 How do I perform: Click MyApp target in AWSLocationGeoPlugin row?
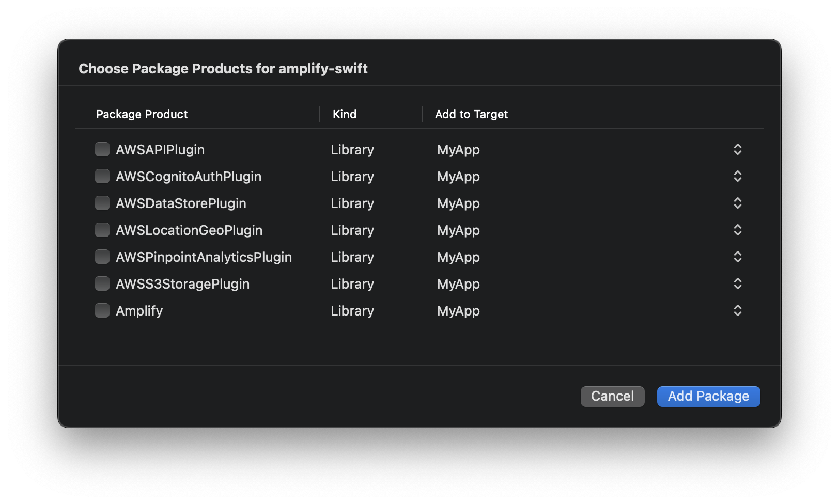(458, 230)
